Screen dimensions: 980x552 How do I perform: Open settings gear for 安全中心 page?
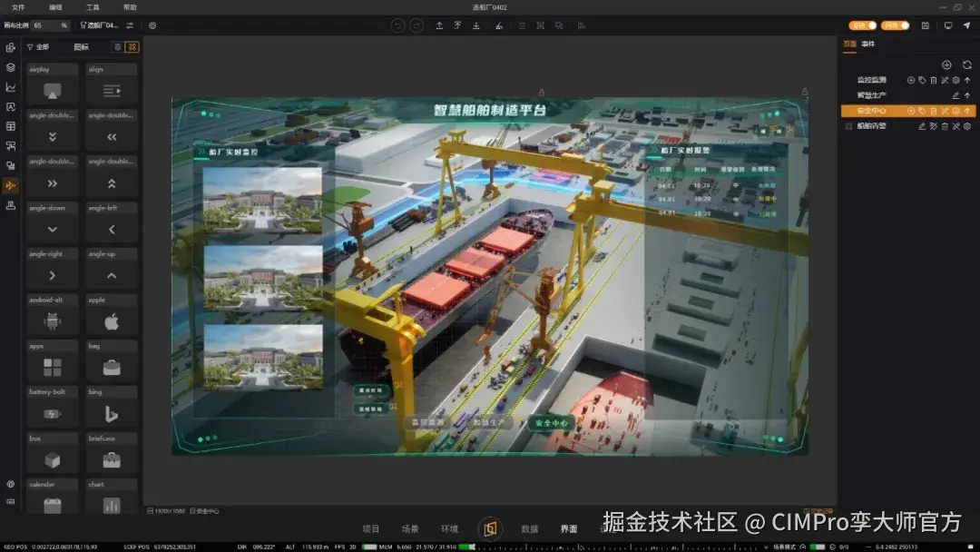[956, 111]
